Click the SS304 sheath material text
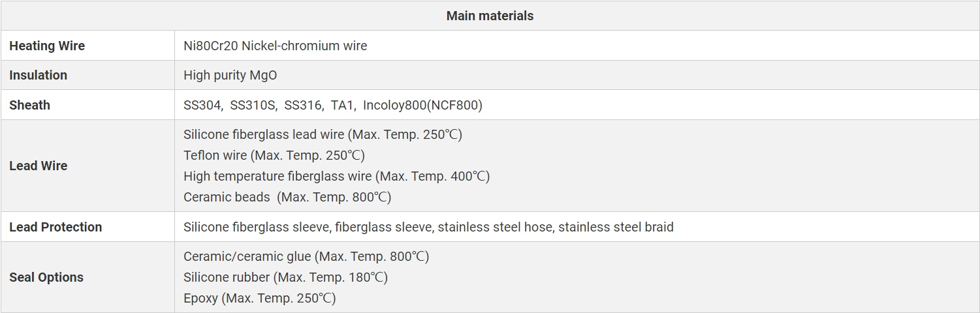The image size is (980, 313). coord(202,105)
